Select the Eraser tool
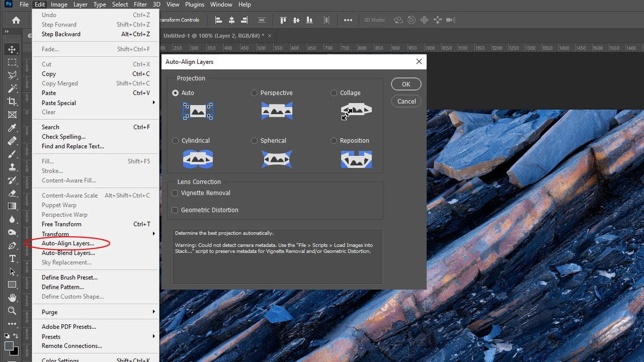Viewport: 644px width, 362px height. click(x=12, y=193)
